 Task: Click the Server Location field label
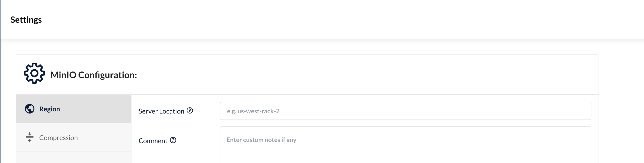(x=161, y=111)
